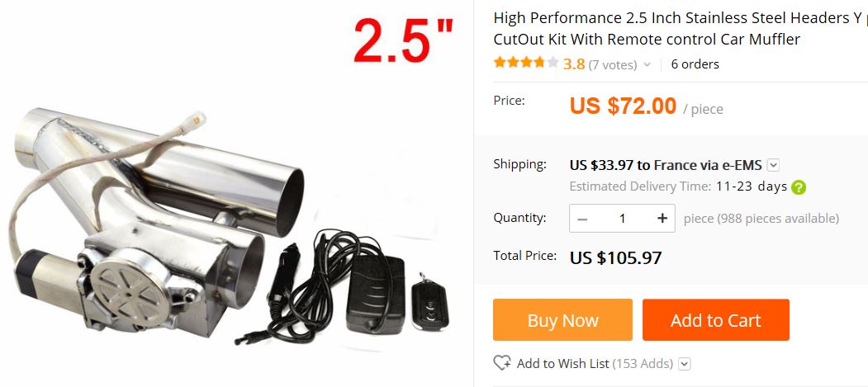The image size is (868, 387).
Task: Click the green delivery time help icon
Action: point(799,186)
